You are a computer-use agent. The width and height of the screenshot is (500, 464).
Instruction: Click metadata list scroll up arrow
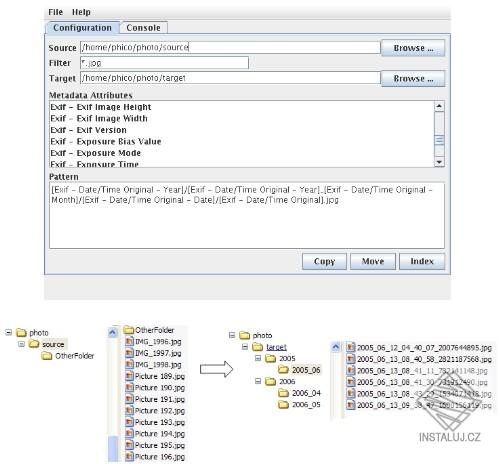pyautogui.click(x=439, y=106)
